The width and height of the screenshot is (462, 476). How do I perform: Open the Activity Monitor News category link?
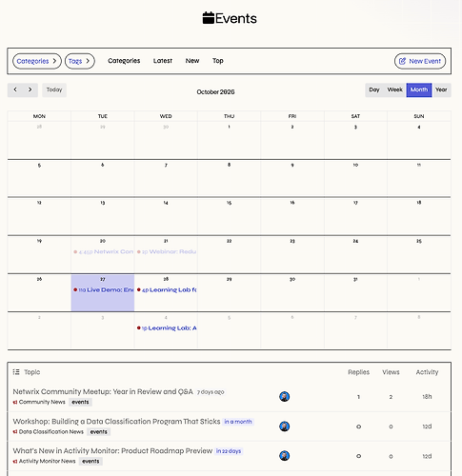point(44,461)
